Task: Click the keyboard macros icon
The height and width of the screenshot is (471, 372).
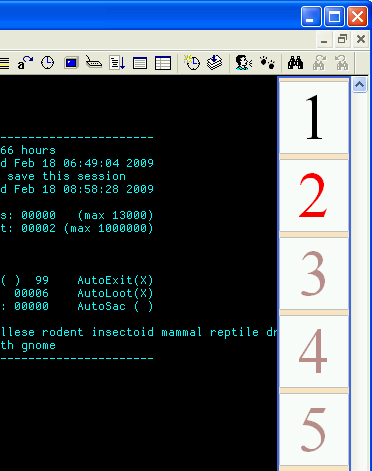Action: pyautogui.click(x=94, y=62)
